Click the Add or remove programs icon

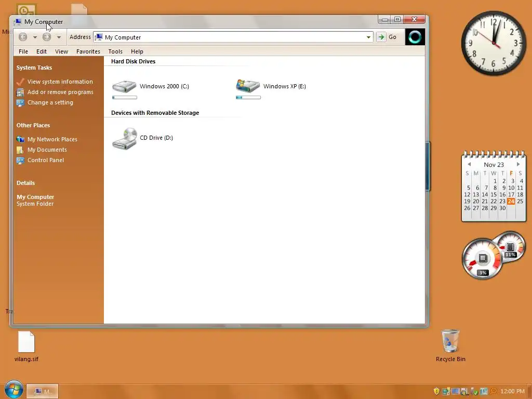tap(20, 92)
